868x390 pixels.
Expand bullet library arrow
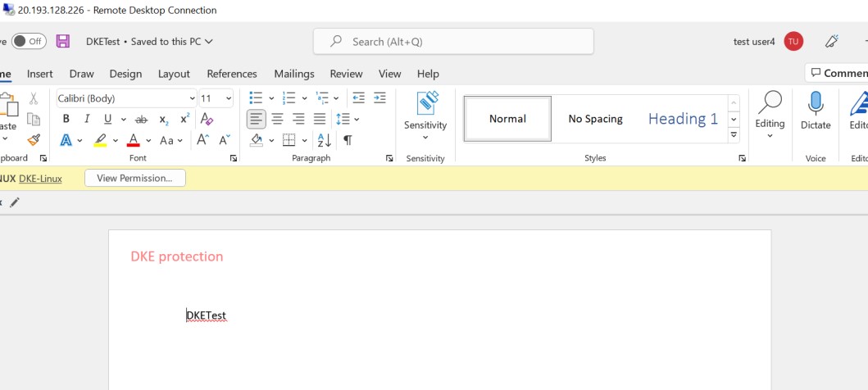[271, 98]
